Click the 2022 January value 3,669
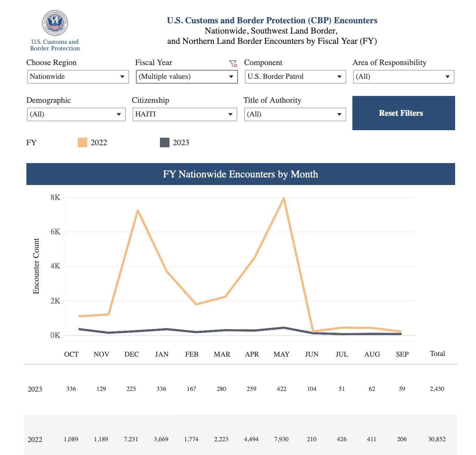Viewport: 476px width, 455px height. (161, 439)
